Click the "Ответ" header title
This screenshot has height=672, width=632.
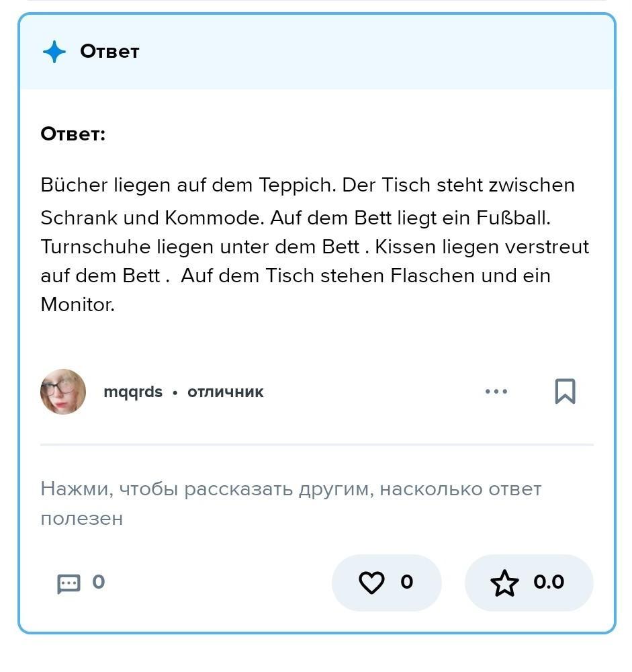click(109, 51)
